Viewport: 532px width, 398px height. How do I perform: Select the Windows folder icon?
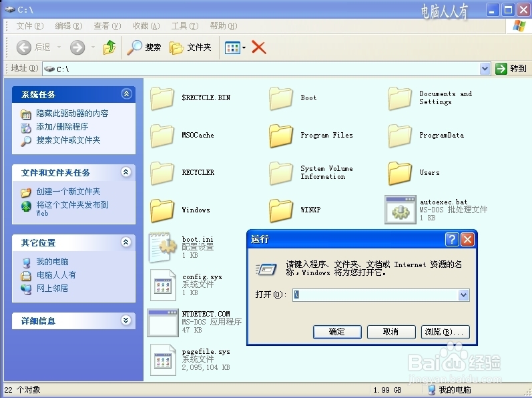point(162,210)
